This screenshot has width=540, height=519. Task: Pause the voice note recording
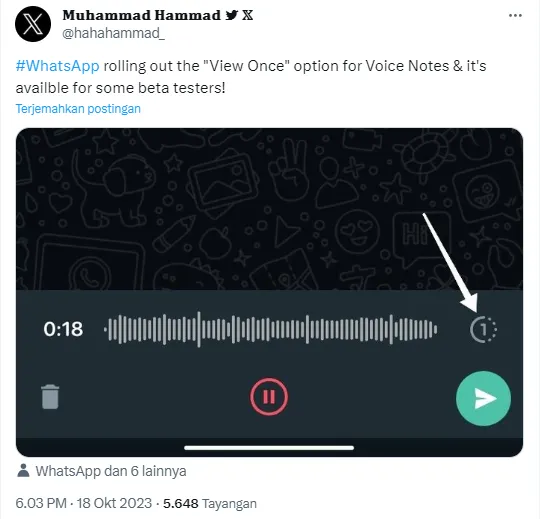click(x=269, y=397)
